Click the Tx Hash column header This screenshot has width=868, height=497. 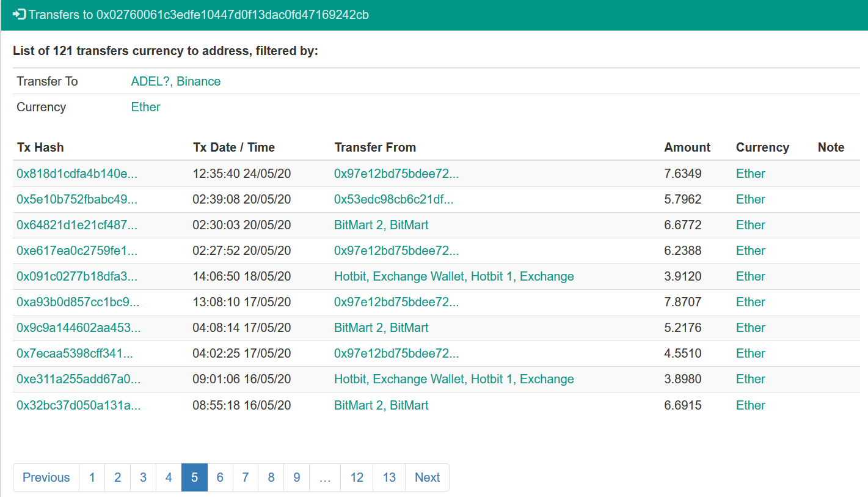click(40, 147)
